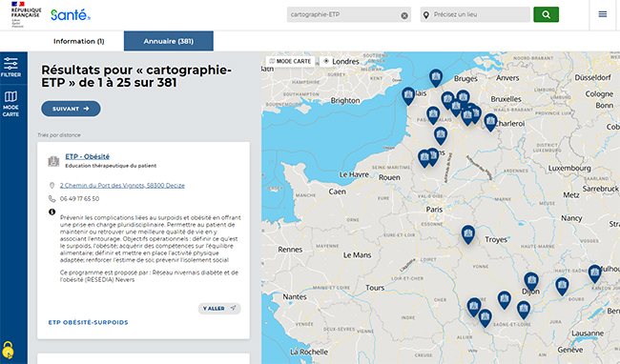Screen dimensions: 620x364
Task: Toggle Mode Carte button on the map
Action: click(290, 61)
